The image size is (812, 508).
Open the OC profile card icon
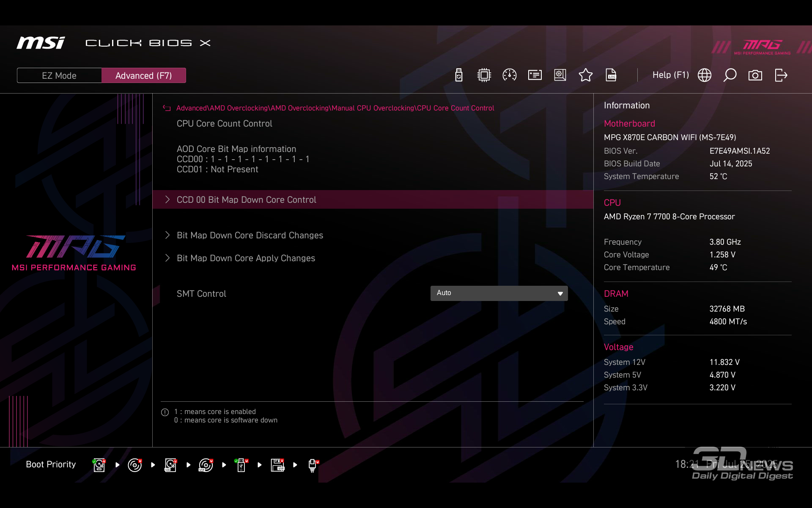click(535, 75)
